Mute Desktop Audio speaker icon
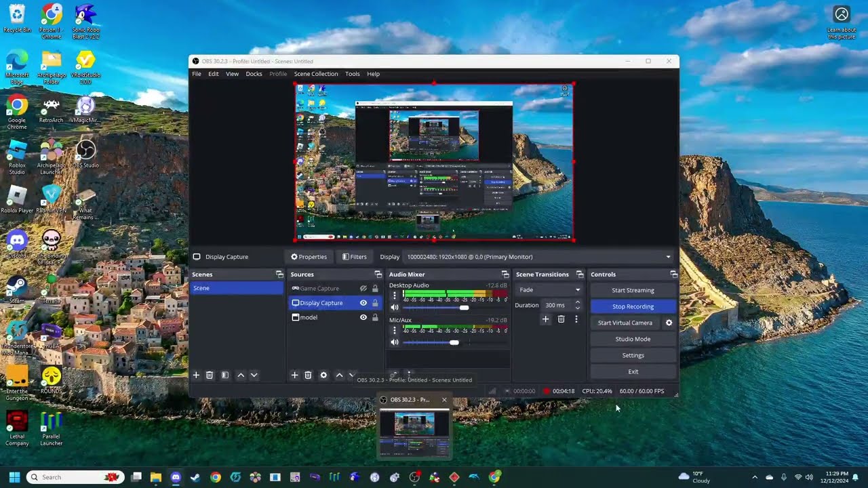 (x=395, y=308)
